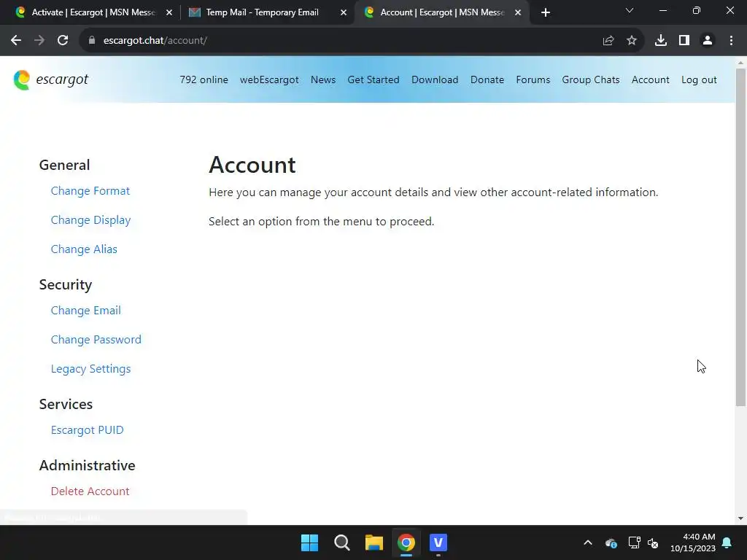Click the 792 online counter
Image resolution: width=747 pixels, height=560 pixels.
[x=204, y=80]
